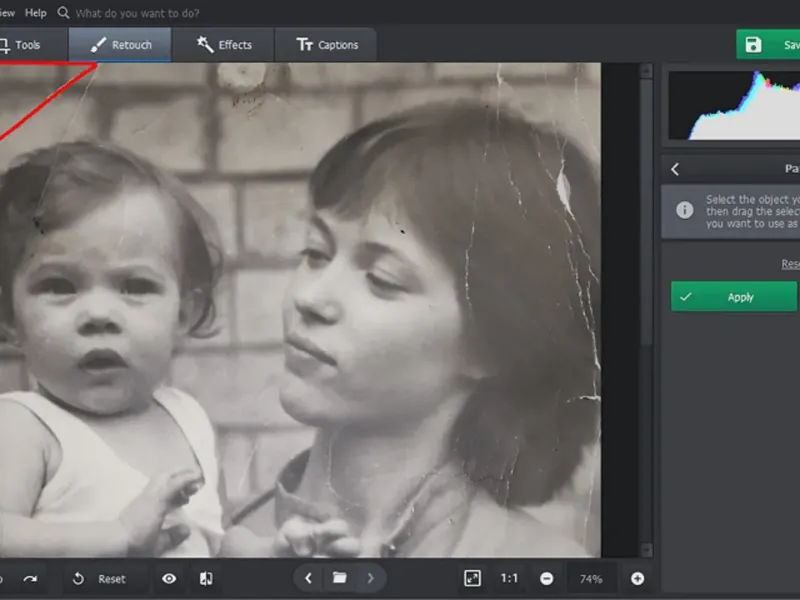Go to next image arrow

point(371,578)
